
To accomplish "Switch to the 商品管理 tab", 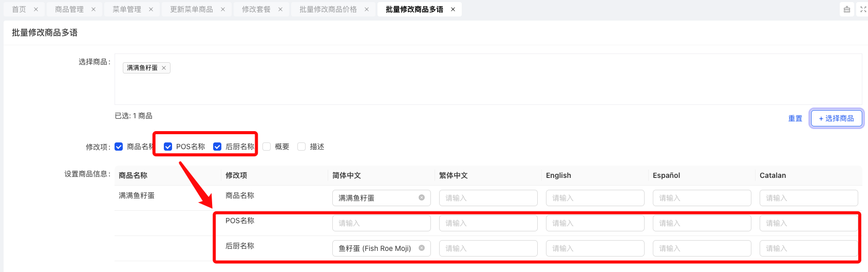I will tap(69, 9).
